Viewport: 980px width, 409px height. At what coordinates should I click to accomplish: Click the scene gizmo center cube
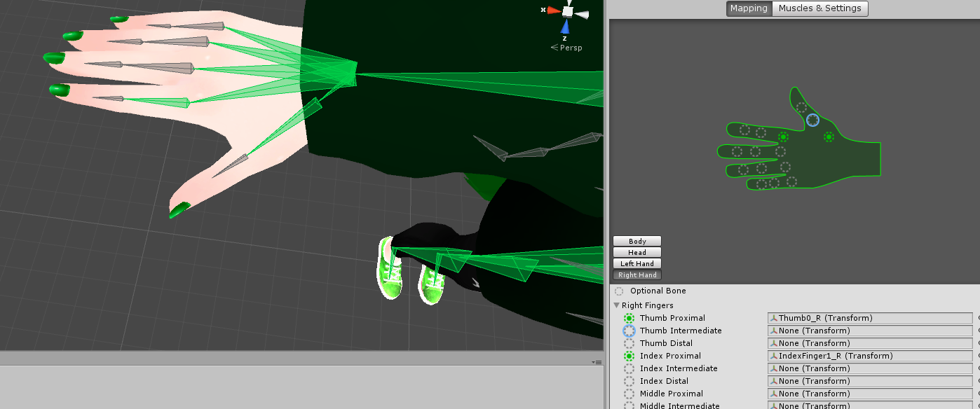(x=567, y=12)
